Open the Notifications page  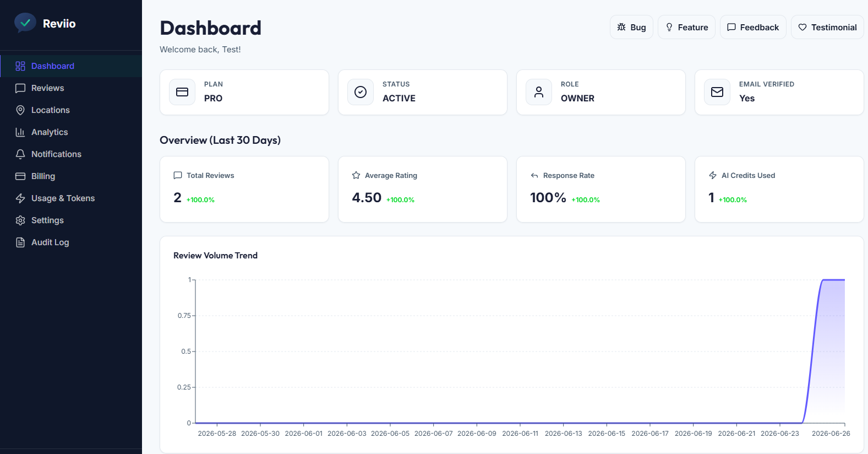(x=71, y=154)
